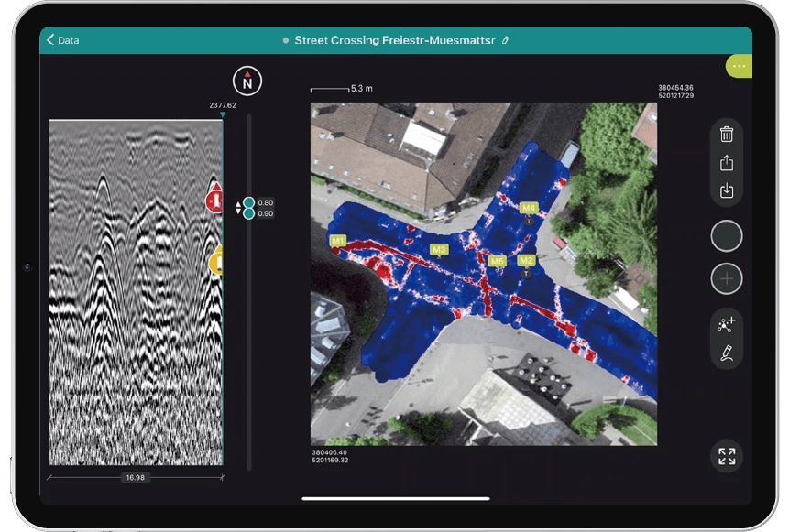The width and height of the screenshot is (789, 532).
Task: Tap the download/import icon
Action: point(727,190)
